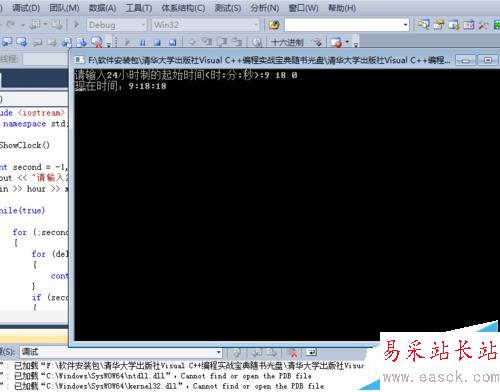This screenshot has height=392, width=500.
Task: Toggle 十六进制 hexadecimal display
Action: point(288,42)
